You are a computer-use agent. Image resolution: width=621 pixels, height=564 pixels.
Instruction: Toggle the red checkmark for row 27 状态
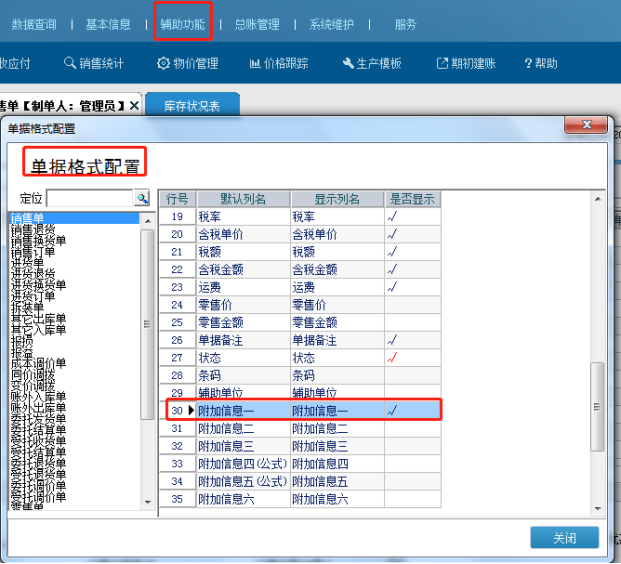(x=412, y=358)
